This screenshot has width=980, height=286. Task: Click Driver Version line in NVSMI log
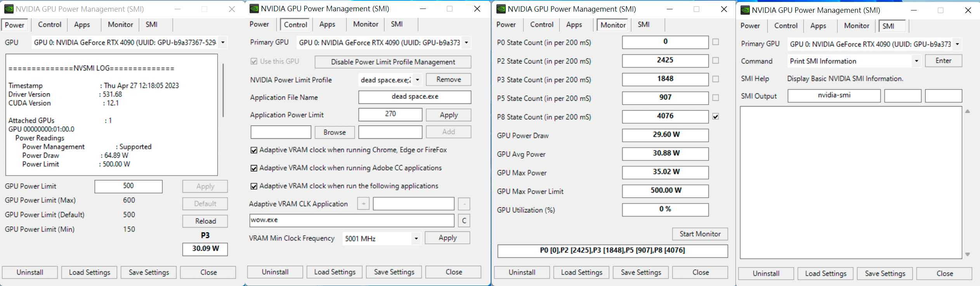(65, 95)
